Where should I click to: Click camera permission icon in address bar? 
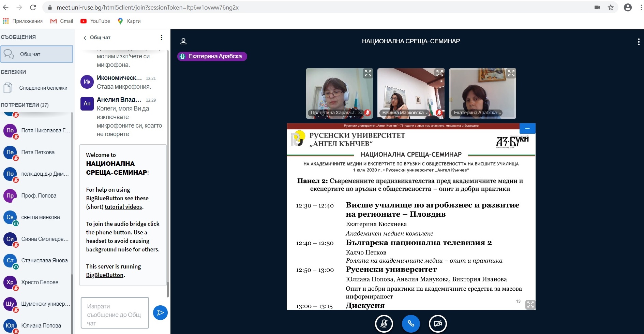click(x=597, y=7)
